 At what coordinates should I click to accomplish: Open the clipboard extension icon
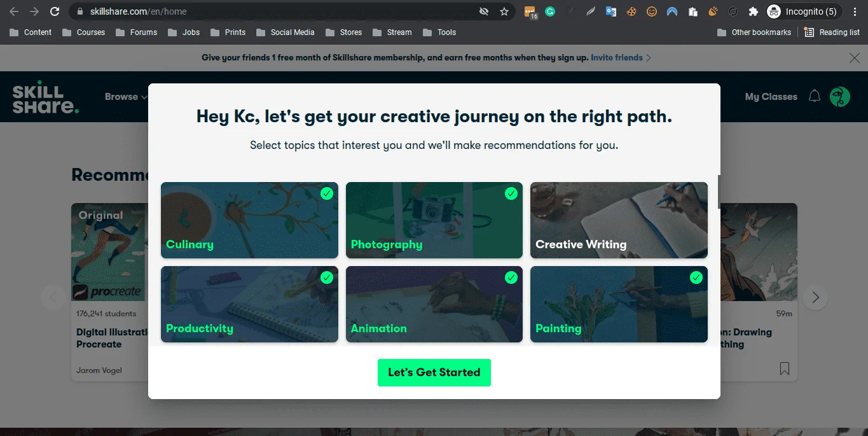pyautogui.click(x=692, y=11)
